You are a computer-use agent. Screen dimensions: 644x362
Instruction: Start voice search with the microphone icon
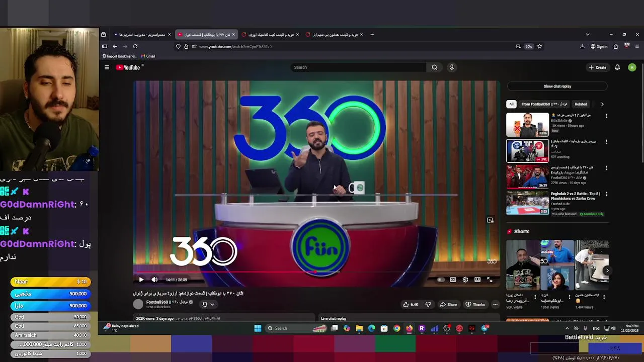pos(452,67)
